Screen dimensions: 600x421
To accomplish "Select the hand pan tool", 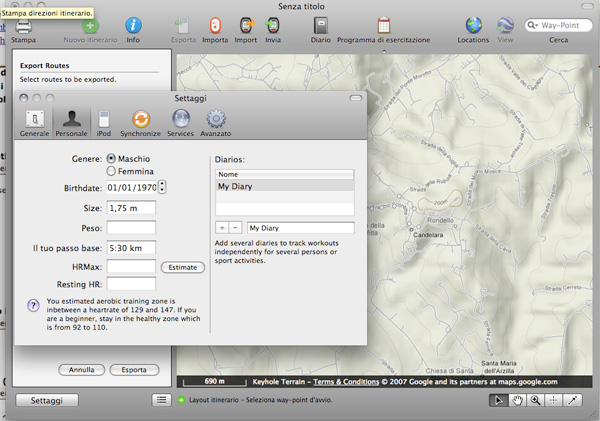I will 518,400.
